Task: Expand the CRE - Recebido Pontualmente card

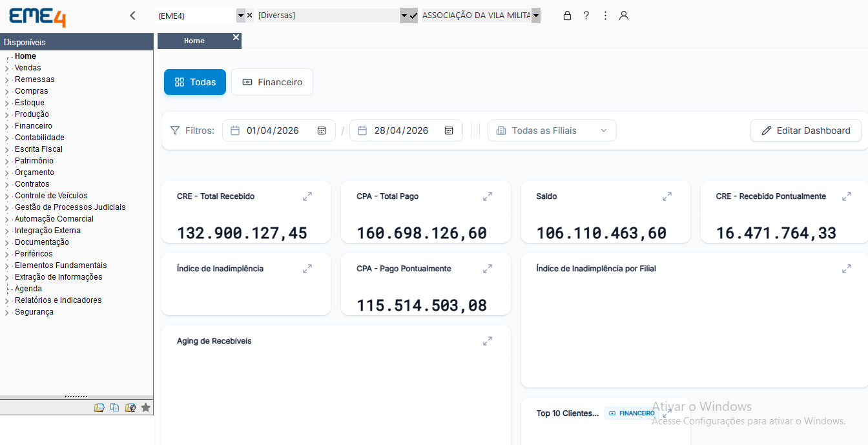Action: click(x=847, y=196)
